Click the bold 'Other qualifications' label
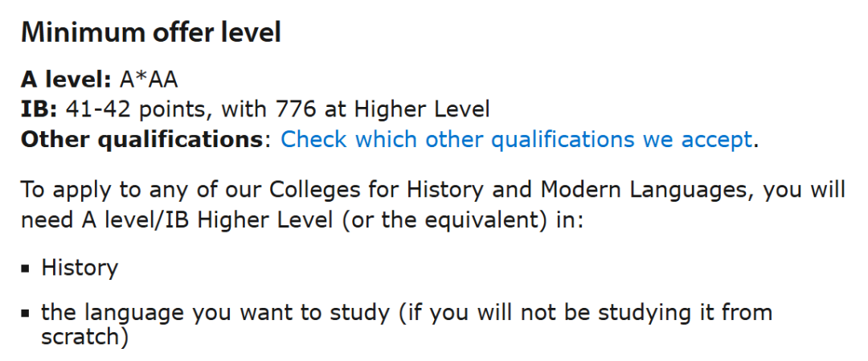The height and width of the screenshot is (361, 868). pyautogui.click(x=141, y=139)
